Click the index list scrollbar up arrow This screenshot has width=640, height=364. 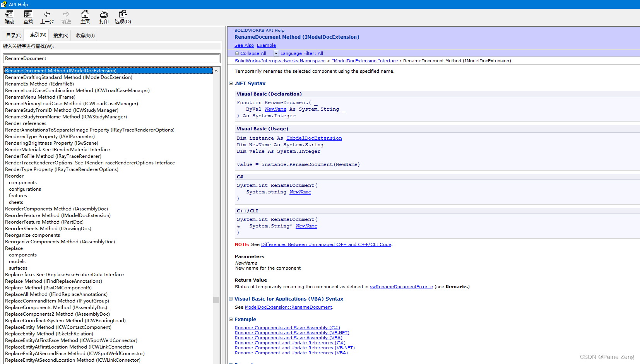pos(216,71)
